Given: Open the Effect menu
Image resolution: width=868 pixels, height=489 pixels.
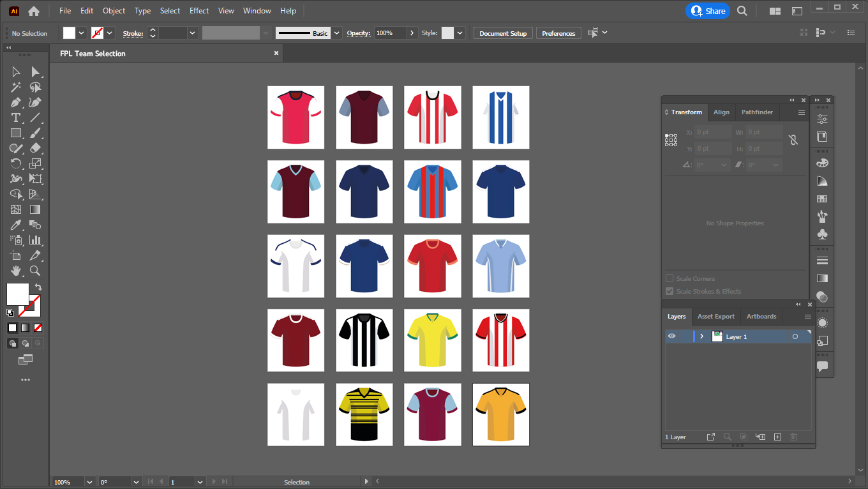Looking at the screenshot, I should 198,10.
